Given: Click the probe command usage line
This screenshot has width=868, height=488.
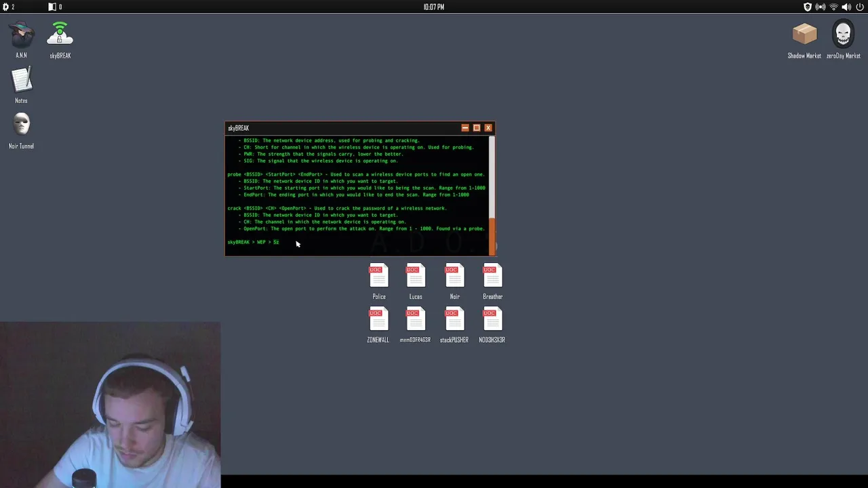Looking at the screenshot, I should tap(356, 174).
